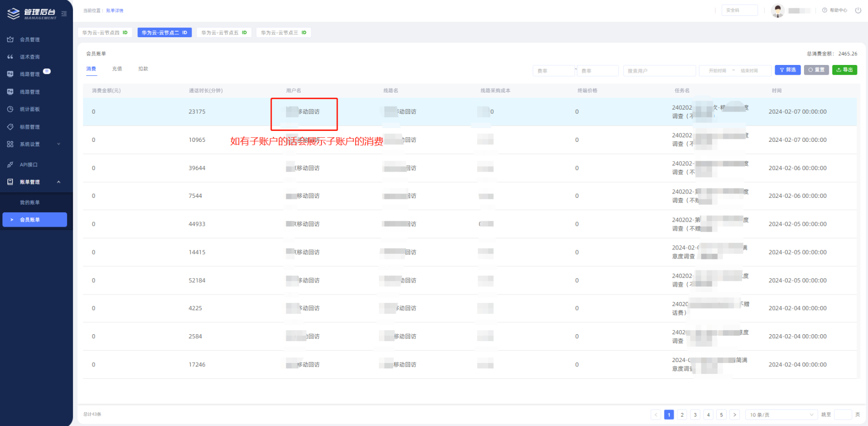Collapse the 账单管理 submenu
The image size is (868, 426).
59,182
